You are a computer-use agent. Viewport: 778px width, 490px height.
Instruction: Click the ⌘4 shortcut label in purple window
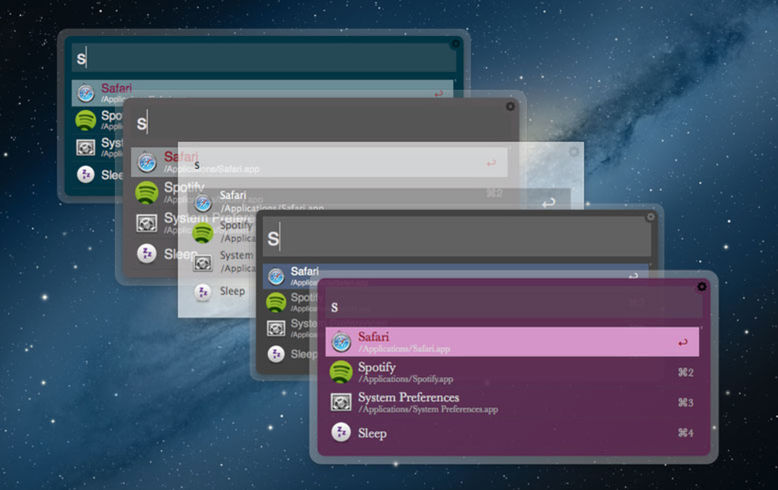(x=686, y=432)
